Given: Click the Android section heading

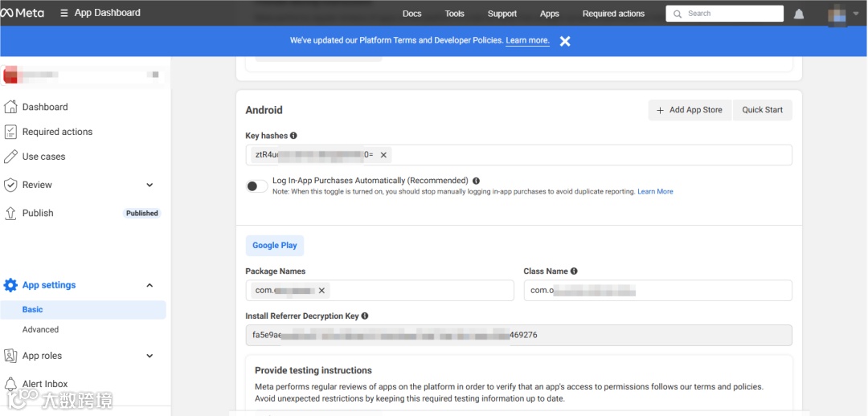Looking at the screenshot, I should click(264, 110).
